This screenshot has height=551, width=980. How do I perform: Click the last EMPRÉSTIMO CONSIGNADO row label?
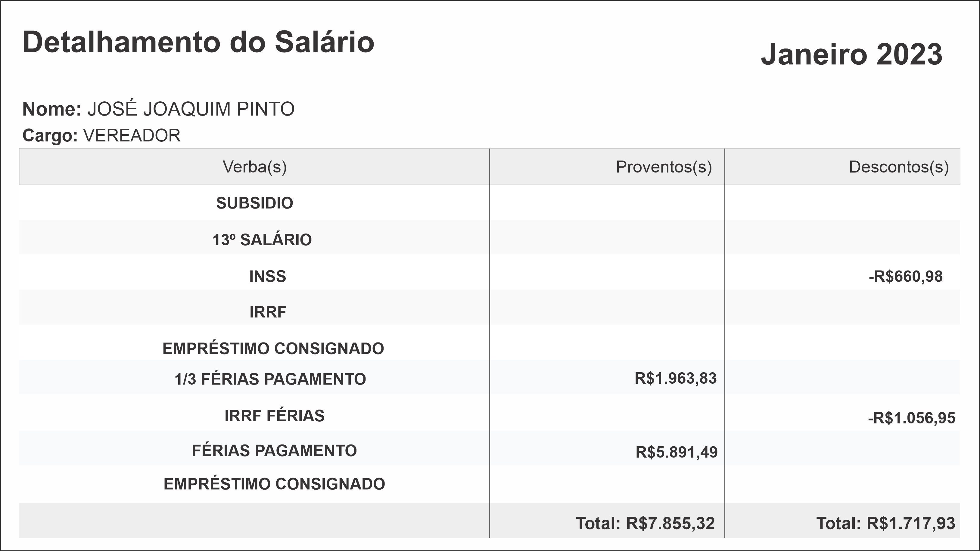pyautogui.click(x=274, y=484)
